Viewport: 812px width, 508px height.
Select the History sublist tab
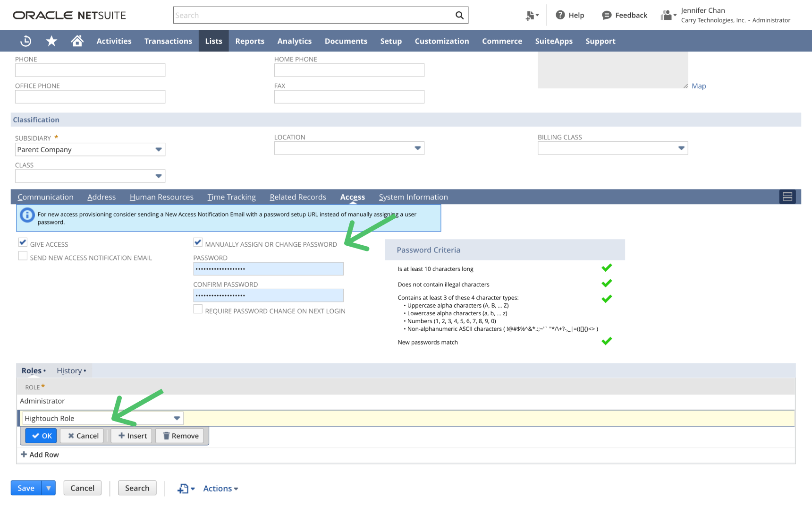tap(71, 370)
